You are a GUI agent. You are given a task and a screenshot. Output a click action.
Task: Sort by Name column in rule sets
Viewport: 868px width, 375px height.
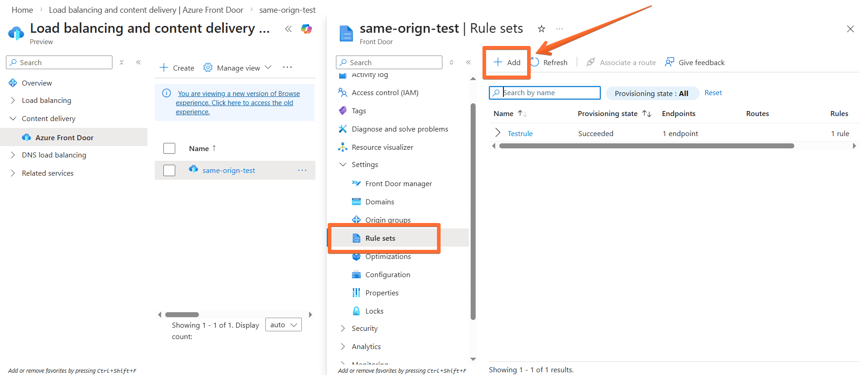pyautogui.click(x=510, y=114)
